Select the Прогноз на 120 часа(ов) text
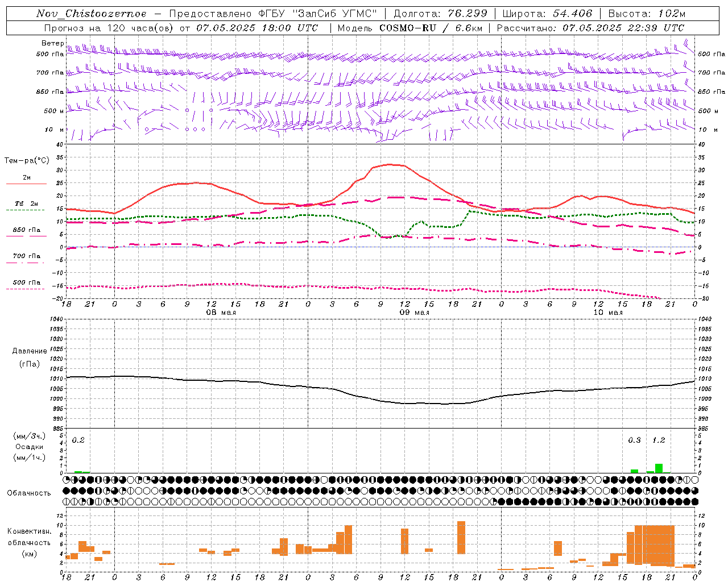 [x=110, y=28]
